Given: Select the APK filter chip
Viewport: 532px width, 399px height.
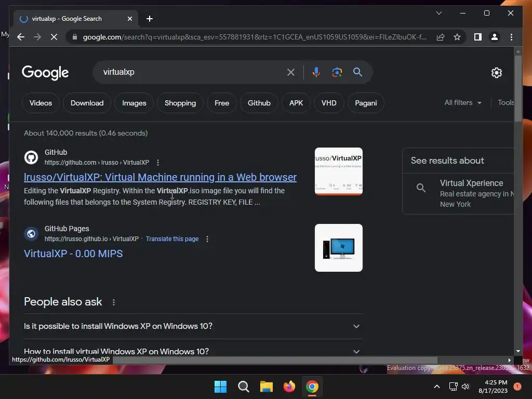Looking at the screenshot, I should 296,103.
